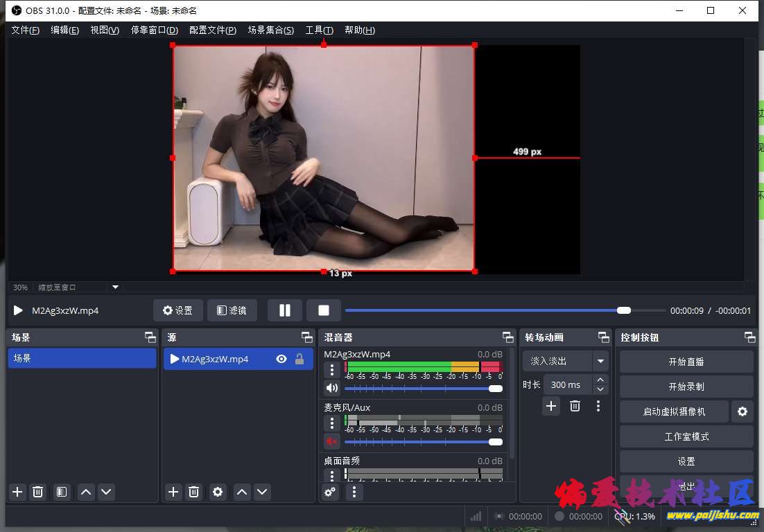
Task: Hide the M2Ag3xzW.mp4 source
Action: pyautogui.click(x=281, y=359)
